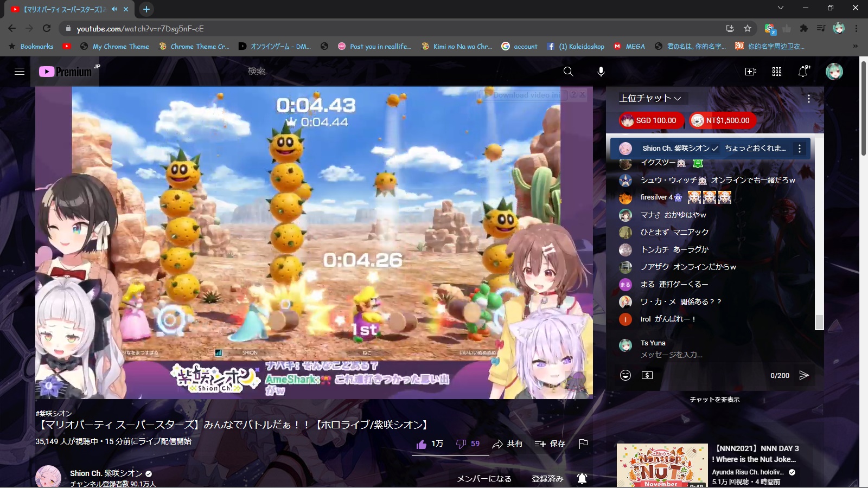Open pinned message three-dot options

(x=799, y=149)
